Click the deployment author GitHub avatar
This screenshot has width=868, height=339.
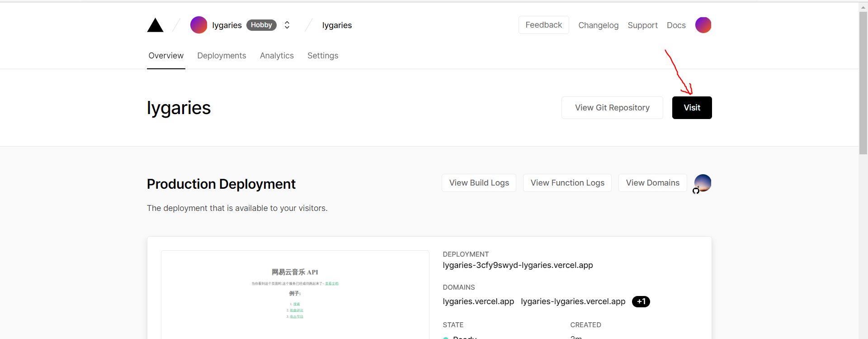click(x=703, y=183)
